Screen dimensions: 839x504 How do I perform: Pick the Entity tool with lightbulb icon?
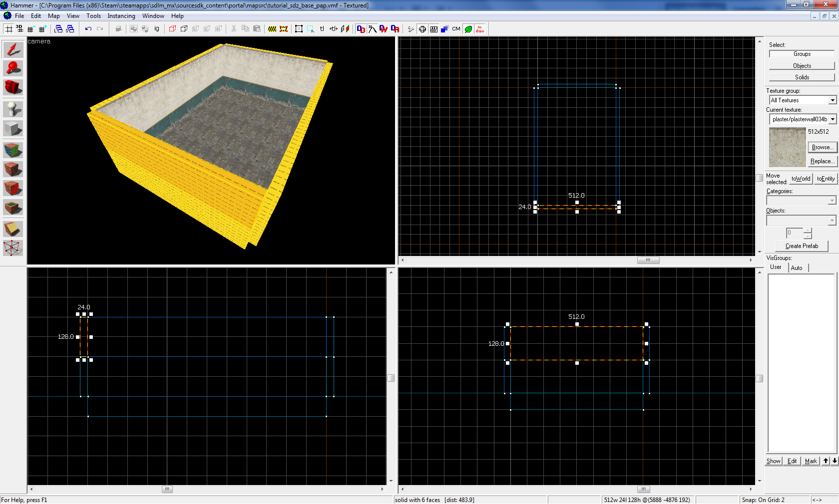point(13,109)
